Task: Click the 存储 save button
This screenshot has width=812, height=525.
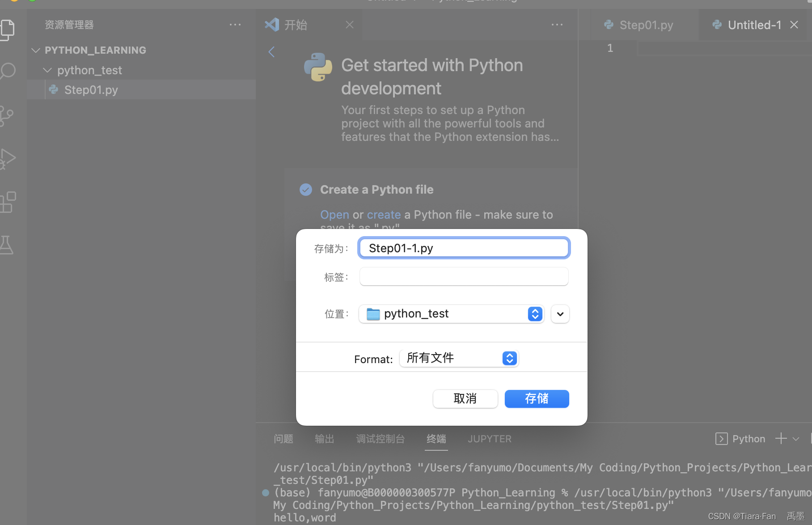Action: pyautogui.click(x=537, y=398)
